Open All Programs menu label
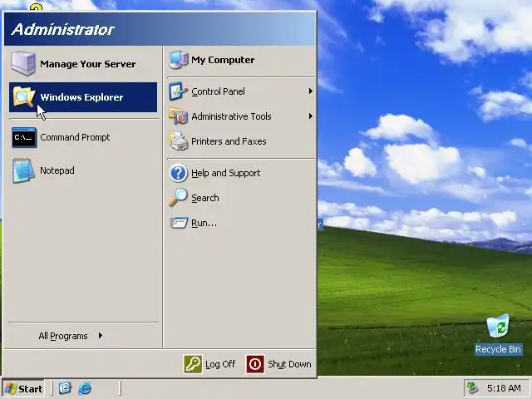 pyautogui.click(x=63, y=336)
